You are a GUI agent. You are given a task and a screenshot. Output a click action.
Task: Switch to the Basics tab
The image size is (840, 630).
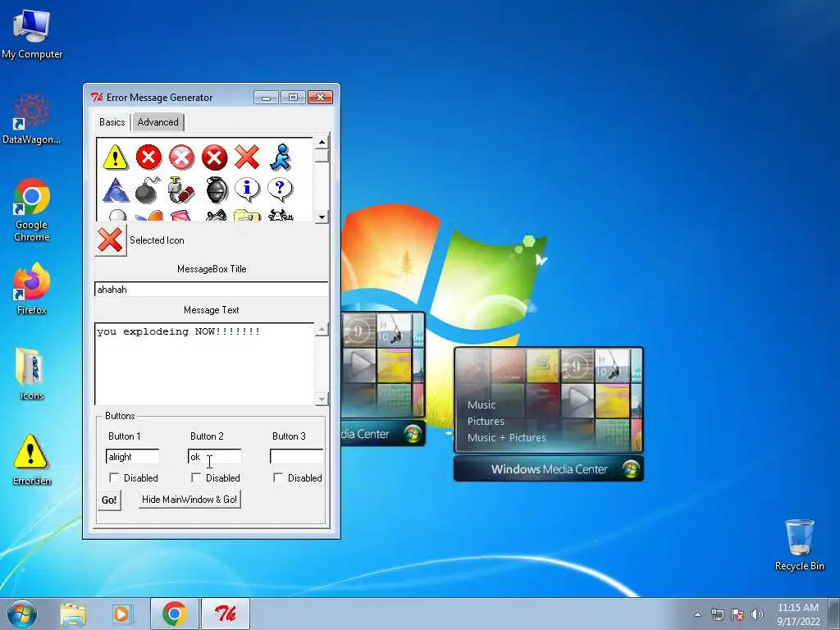coord(112,122)
